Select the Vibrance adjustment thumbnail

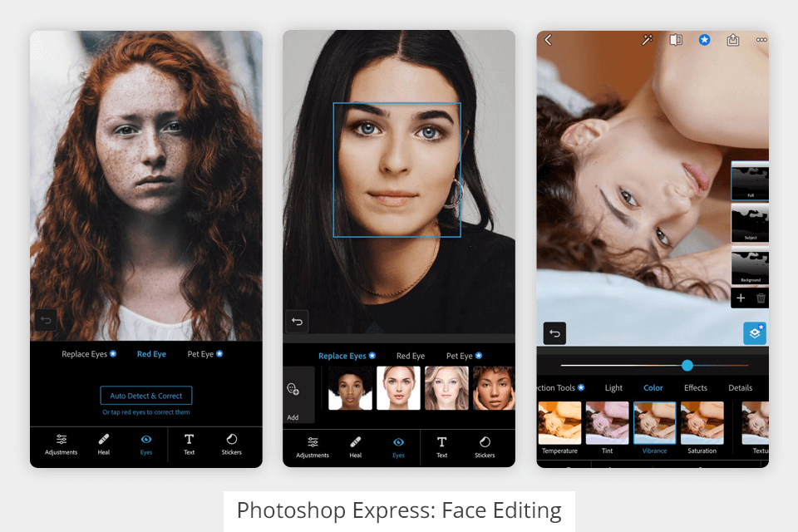[654, 423]
